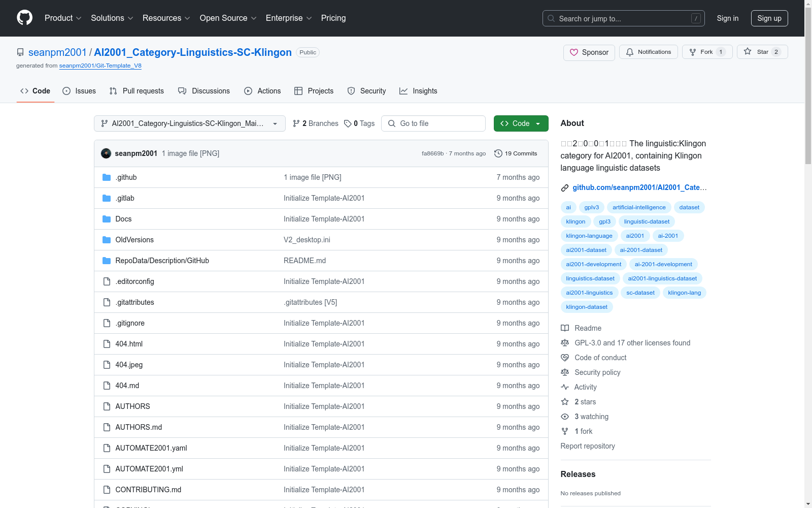This screenshot has height=508, width=812.
Task: Click the seanpm2001 avatar in commit row
Action: 106,153
